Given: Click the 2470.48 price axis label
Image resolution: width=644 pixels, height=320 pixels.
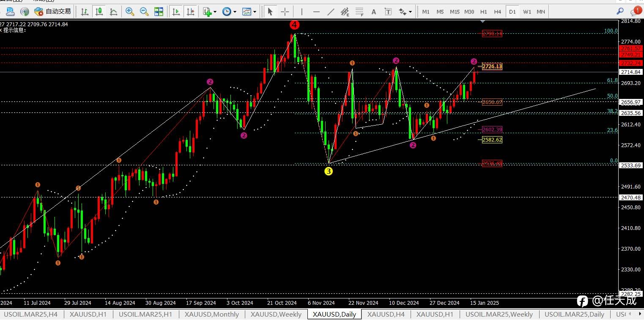Looking at the screenshot, I should point(631,197).
